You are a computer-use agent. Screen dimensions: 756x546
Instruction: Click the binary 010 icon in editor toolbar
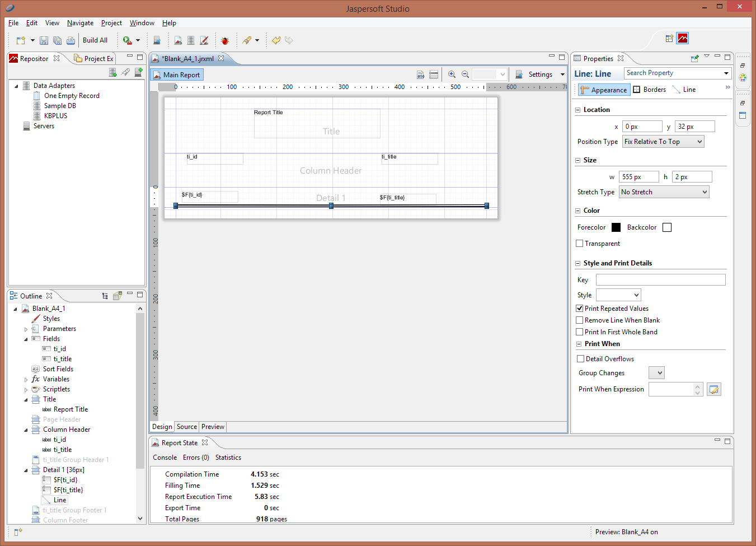click(x=421, y=74)
